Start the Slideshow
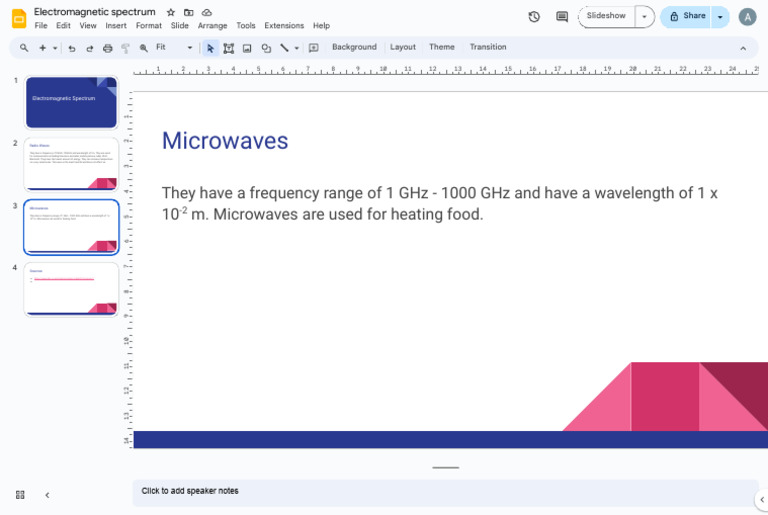768x515 pixels. [606, 16]
